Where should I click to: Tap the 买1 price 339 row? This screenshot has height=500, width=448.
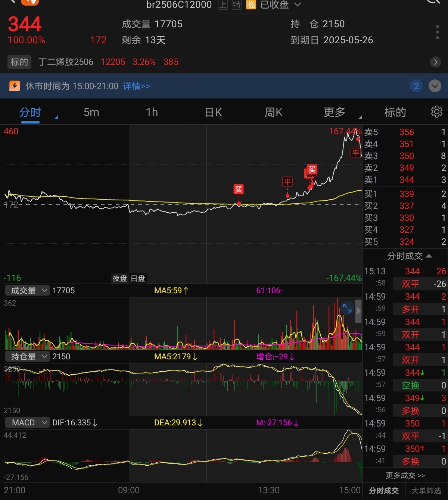[405, 194]
